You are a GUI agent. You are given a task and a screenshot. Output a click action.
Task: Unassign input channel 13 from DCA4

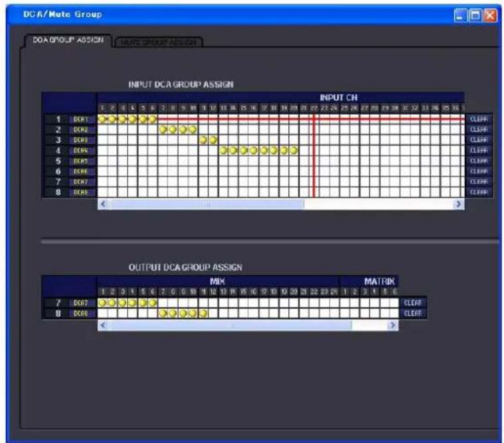tap(224, 151)
